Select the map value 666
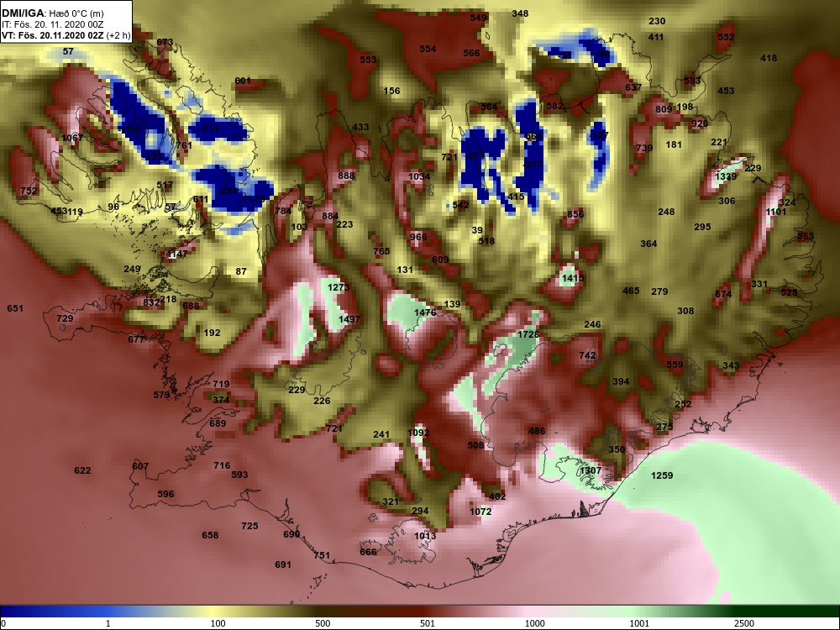 pos(368,552)
